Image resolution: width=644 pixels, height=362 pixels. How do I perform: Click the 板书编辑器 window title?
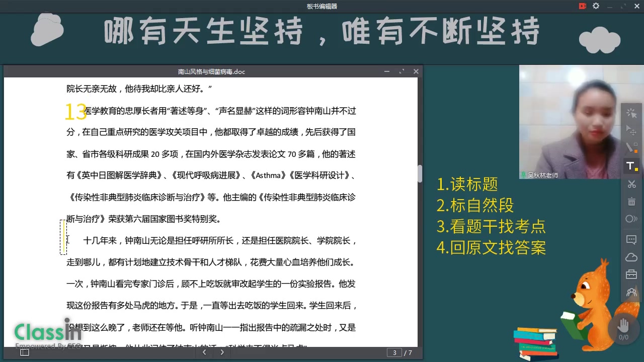click(322, 7)
